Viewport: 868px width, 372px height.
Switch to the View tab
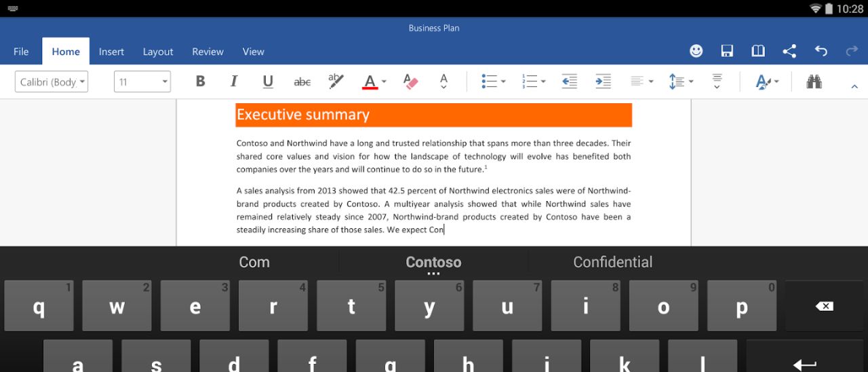coord(254,52)
